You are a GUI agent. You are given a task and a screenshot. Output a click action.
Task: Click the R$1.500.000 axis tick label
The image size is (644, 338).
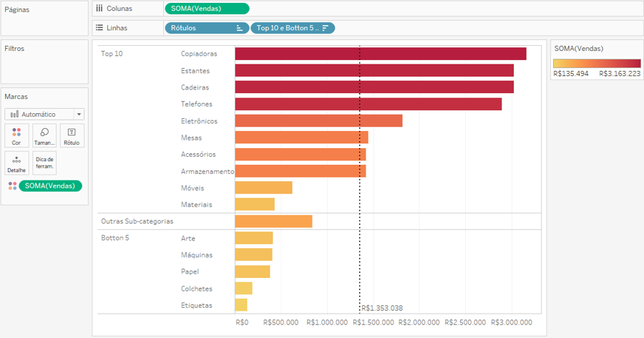pyautogui.click(x=374, y=322)
